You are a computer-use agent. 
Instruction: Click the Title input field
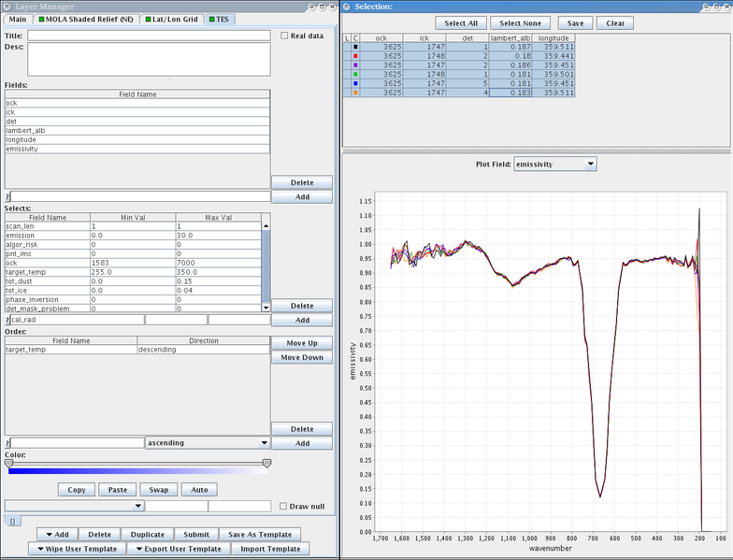pyautogui.click(x=149, y=36)
